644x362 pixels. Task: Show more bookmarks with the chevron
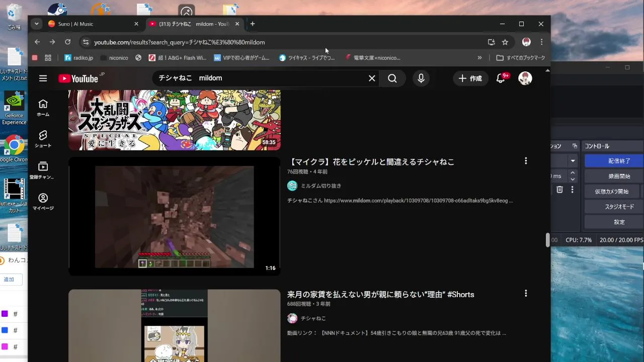pos(479,58)
